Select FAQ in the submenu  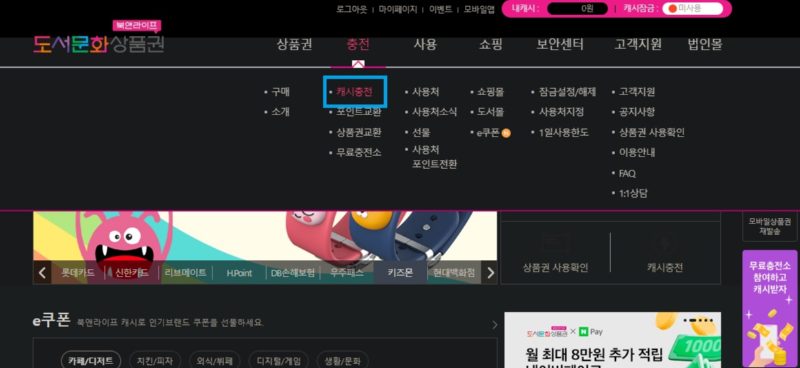(627, 174)
